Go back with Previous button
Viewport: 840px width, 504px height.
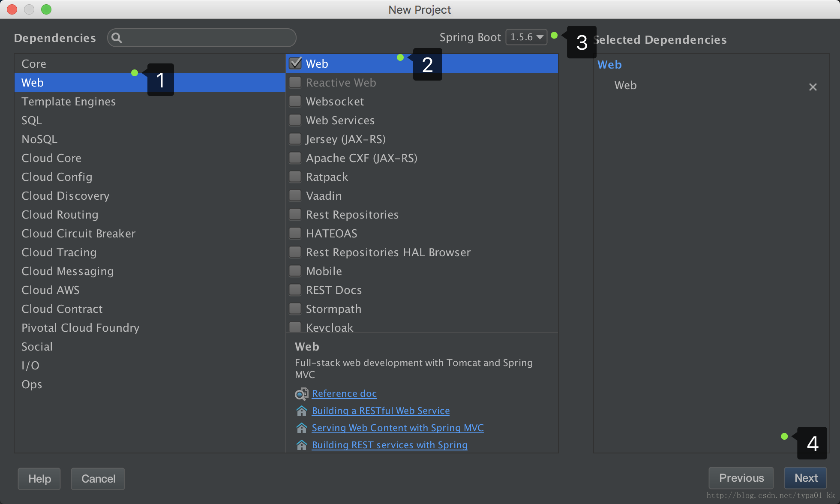click(741, 478)
